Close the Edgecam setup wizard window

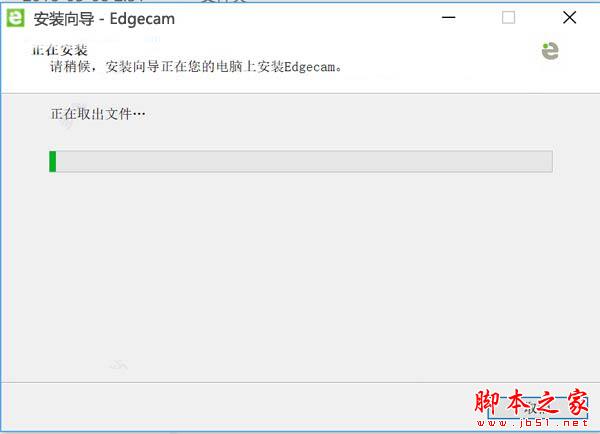tap(569, 18)
